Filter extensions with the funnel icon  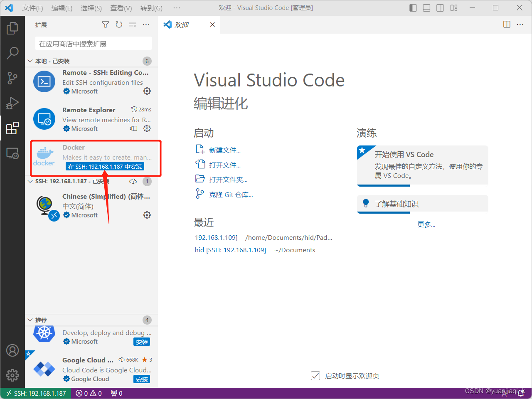(x=106, y=25)
